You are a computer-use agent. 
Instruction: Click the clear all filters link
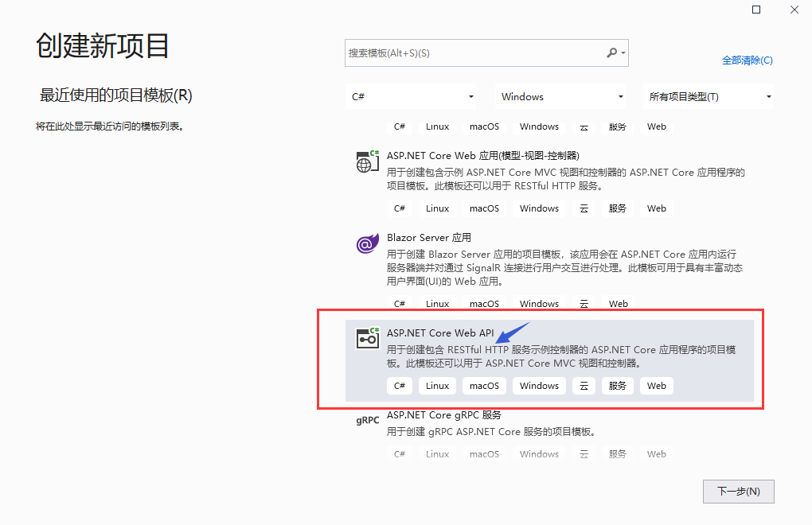pyautogui.click(x=748, y=60)
